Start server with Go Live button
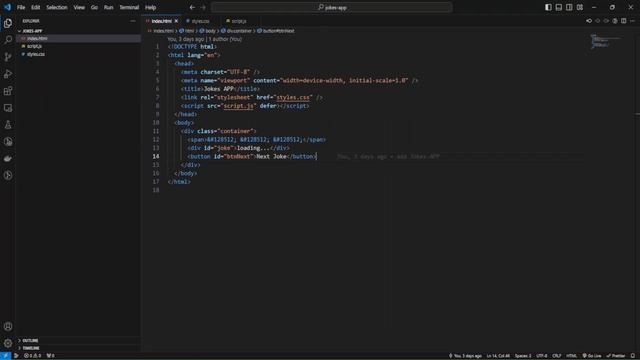 592,356
